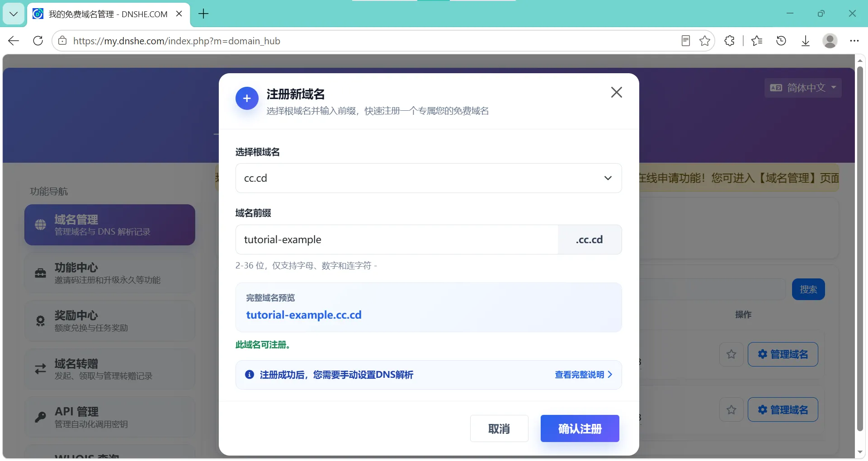
Task: Click the 确认注册 button
Action: click(x=580, y=428)
